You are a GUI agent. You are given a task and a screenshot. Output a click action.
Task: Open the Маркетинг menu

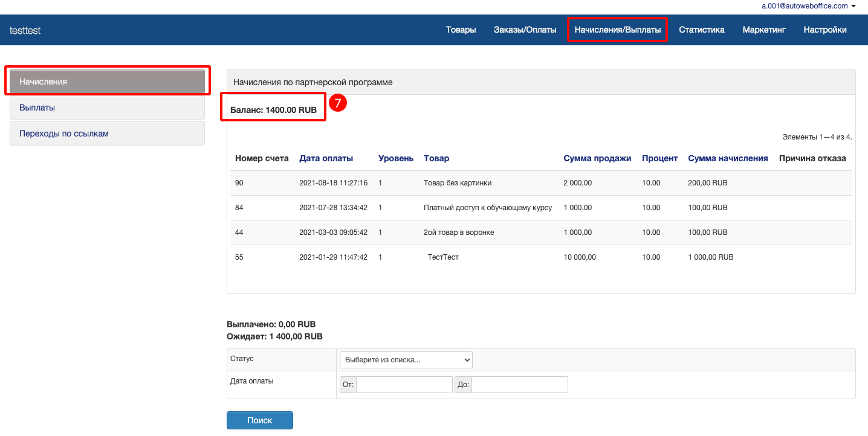[764, 30]
